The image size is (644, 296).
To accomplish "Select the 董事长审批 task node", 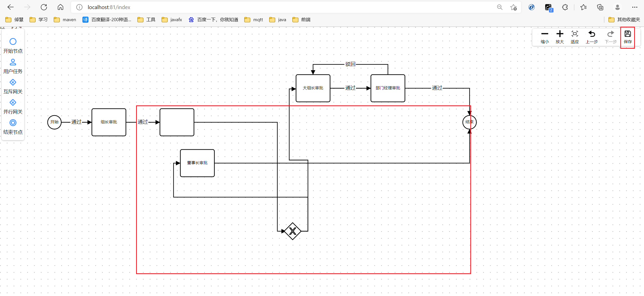I will tap(197, 163).
